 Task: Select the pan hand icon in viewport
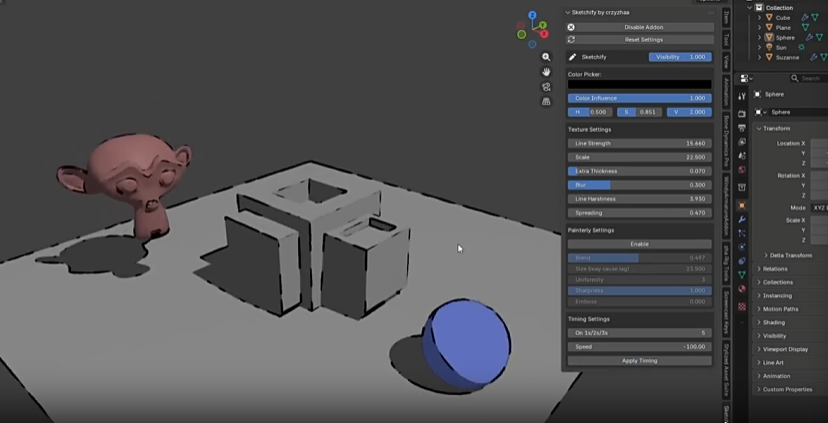pos(546,72)
